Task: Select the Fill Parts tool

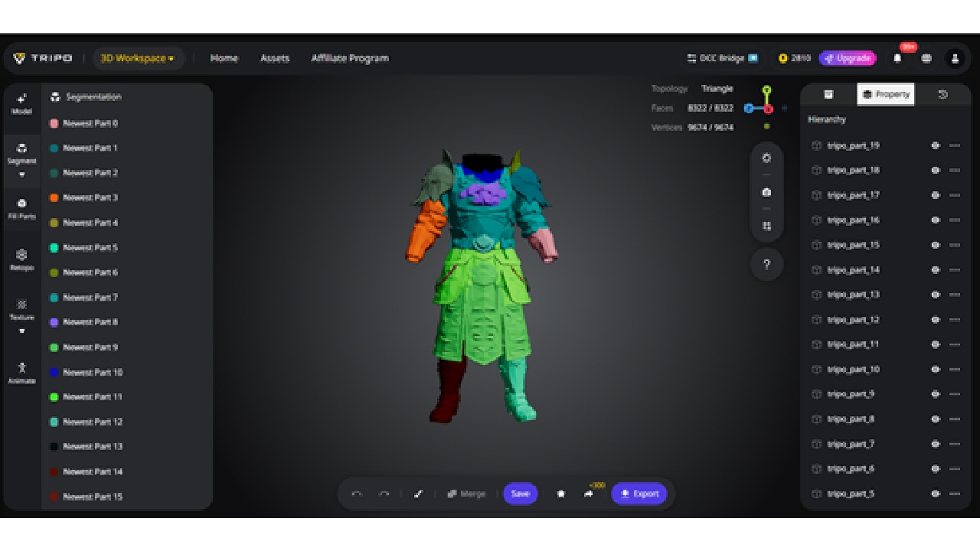Action: pyautogui.click(x=21, y=208)
